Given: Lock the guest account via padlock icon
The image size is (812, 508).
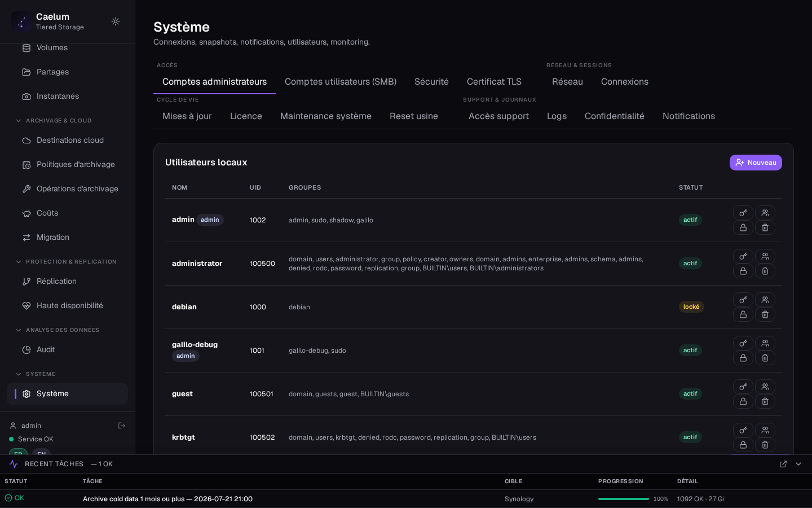Looking at the screenshot, I should click(743, 401).
